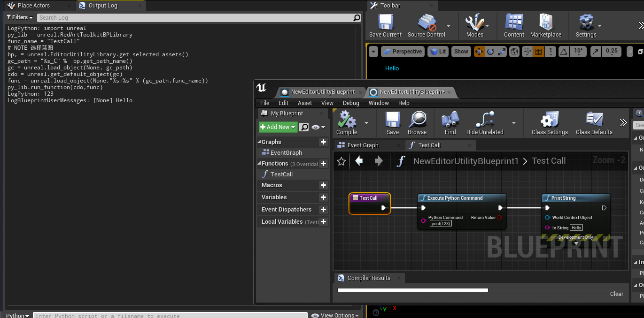Viewport: 644px width, 318px height.
Task: Click the Show button in the viewport
Action: [461, 52]
